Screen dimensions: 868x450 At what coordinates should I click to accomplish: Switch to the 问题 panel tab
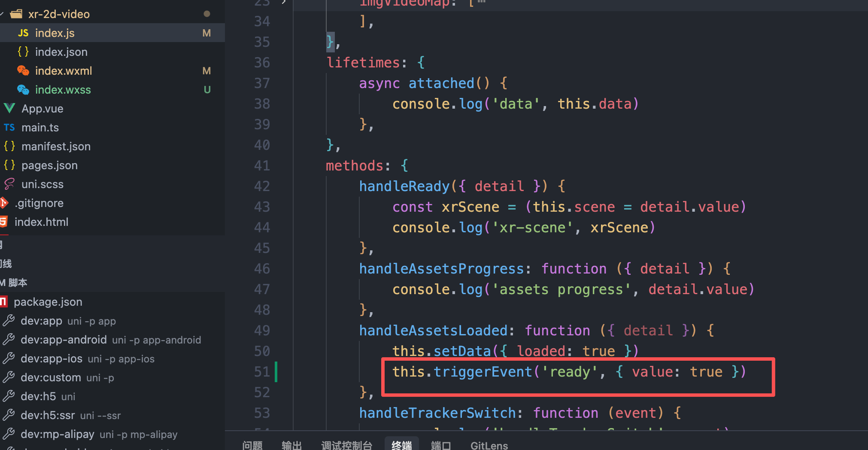pos(252,445)
